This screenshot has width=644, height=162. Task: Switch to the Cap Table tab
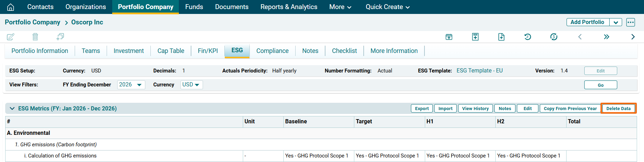(x=171, y=51)
